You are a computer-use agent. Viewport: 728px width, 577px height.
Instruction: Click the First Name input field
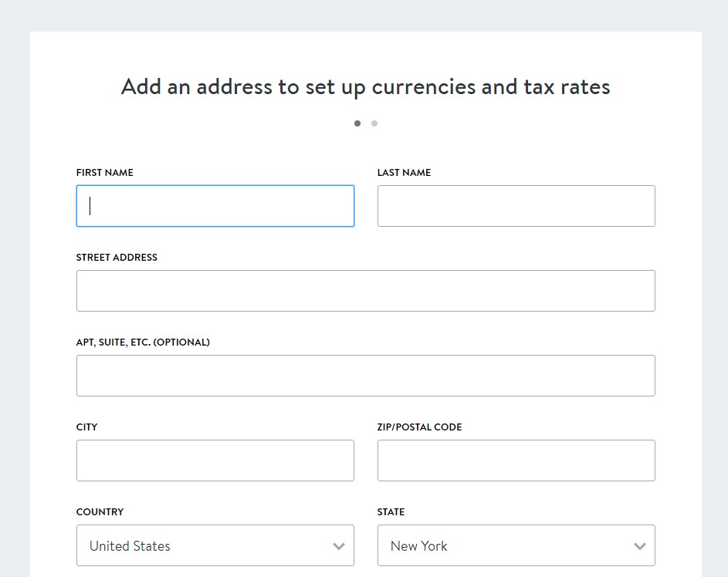215,206
